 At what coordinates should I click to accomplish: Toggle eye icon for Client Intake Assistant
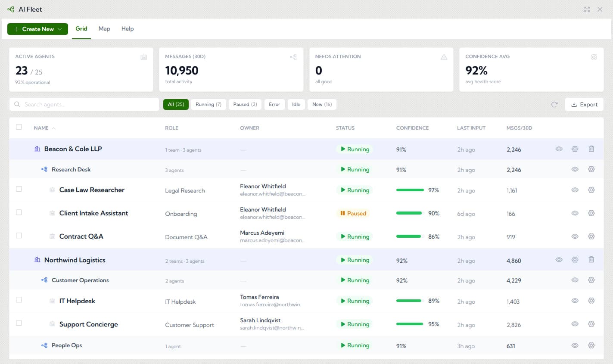click(x=575, y=213)
